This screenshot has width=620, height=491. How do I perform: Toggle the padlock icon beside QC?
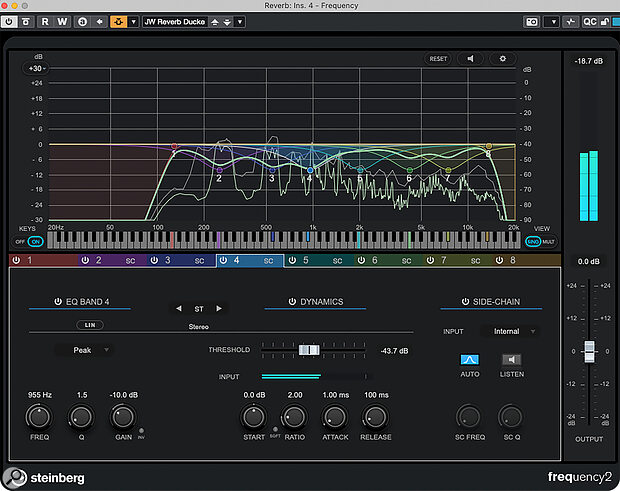coord(604,22)
